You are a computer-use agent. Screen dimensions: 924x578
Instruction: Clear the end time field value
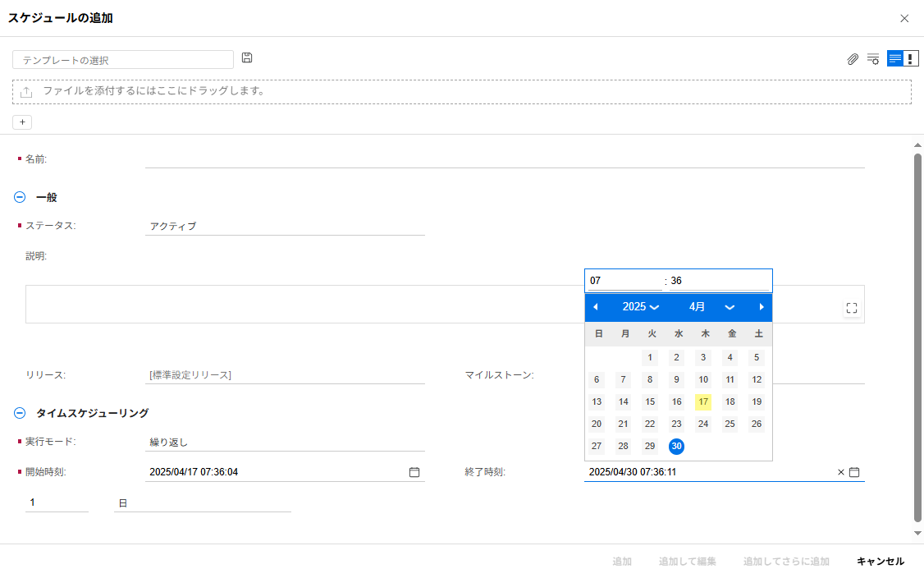(840, 472)
